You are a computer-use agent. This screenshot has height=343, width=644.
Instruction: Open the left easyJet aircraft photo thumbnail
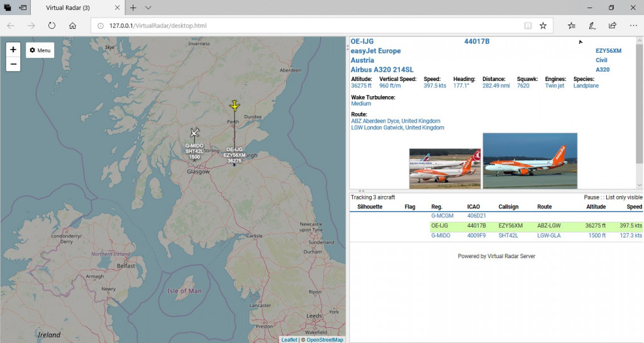[445, 168]
